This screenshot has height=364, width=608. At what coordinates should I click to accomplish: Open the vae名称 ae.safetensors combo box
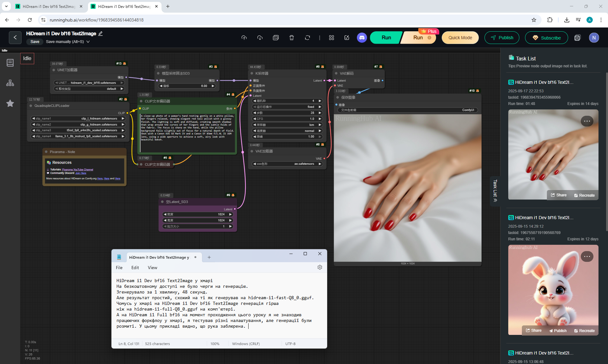pos(287,164)
